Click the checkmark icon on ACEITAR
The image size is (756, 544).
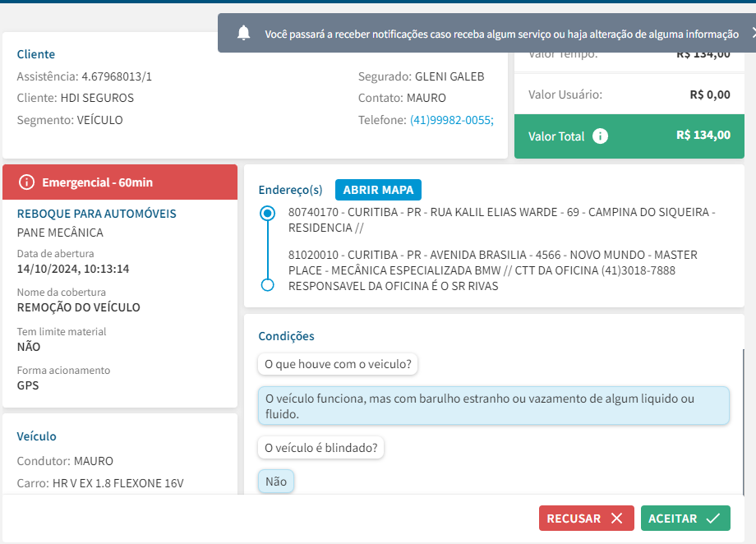(713, 519)
